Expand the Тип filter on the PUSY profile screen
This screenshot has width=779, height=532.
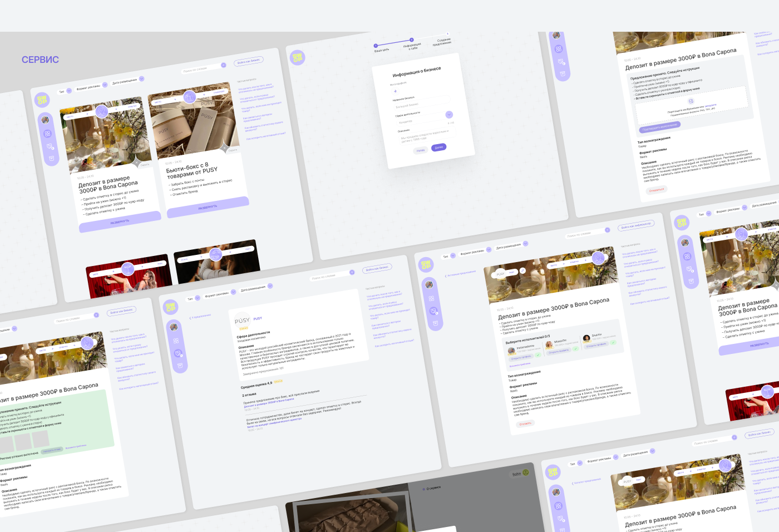click(197, 298)
